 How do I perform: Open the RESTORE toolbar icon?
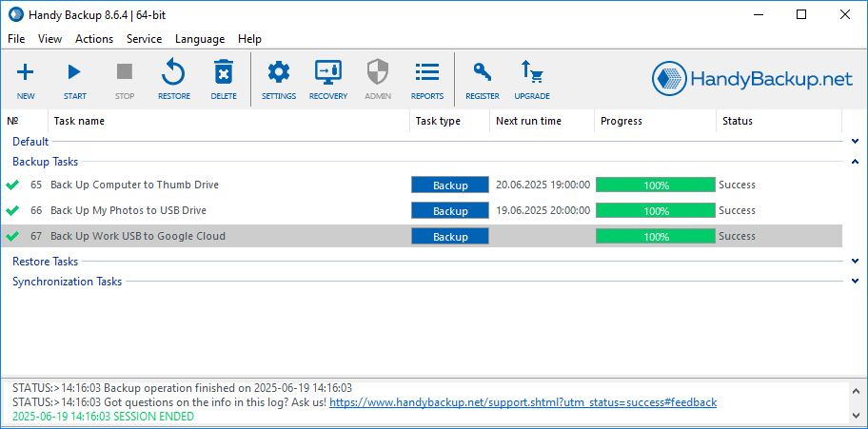coord(174,72)
